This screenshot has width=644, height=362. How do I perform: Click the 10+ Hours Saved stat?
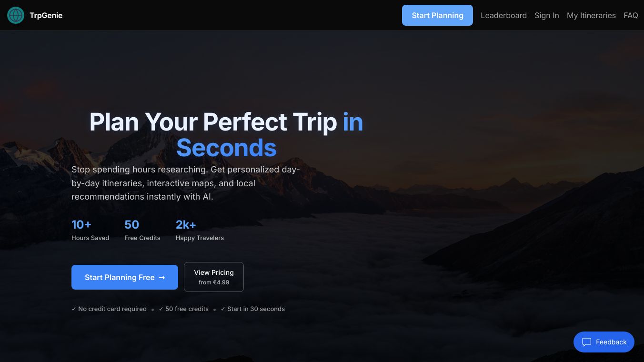(90, 230)
